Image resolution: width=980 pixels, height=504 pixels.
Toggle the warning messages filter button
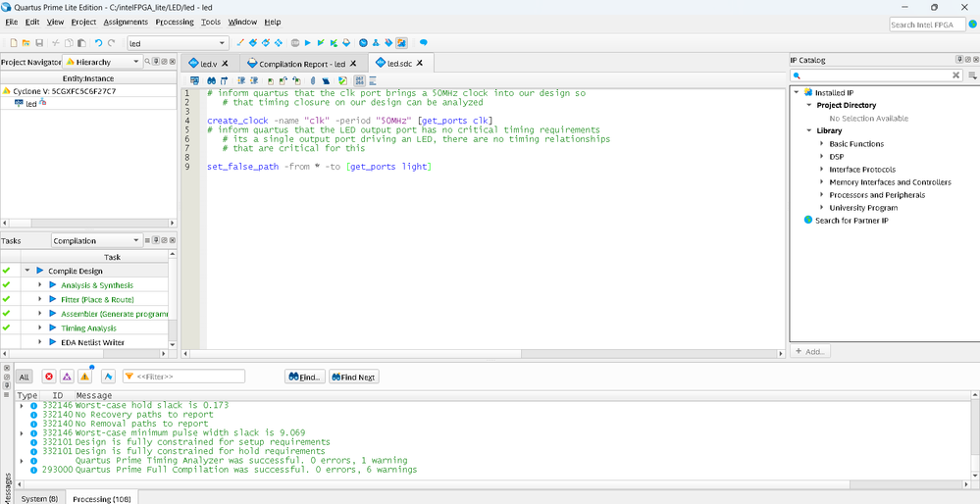coord(85,377)
